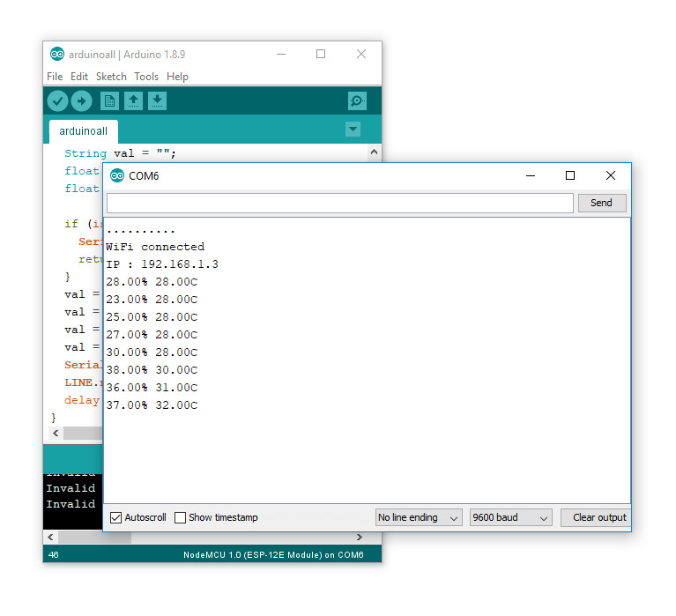Open the Help menu

coord(178,77)
